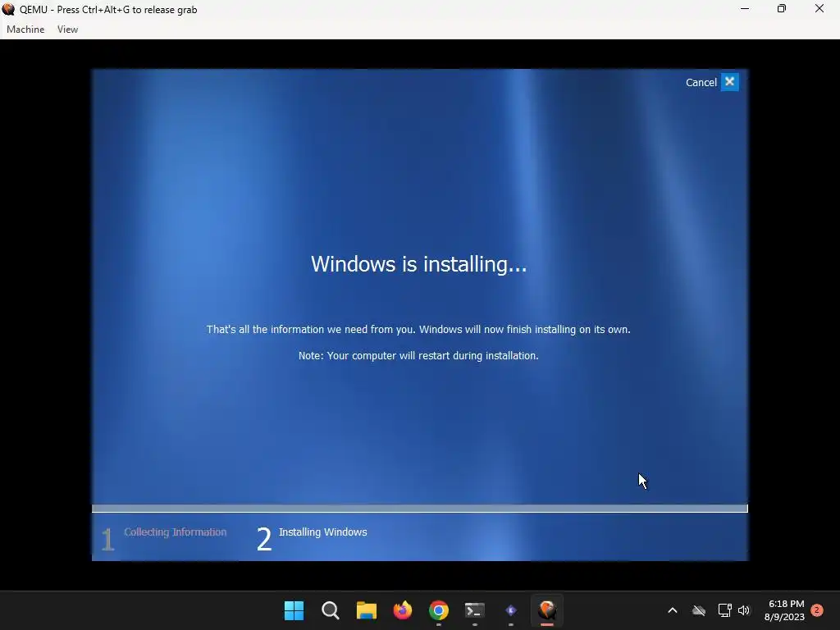Click the QEMU logo in title bar
The width and height of the screenshot is (840, 630).
tap(8, 9)
